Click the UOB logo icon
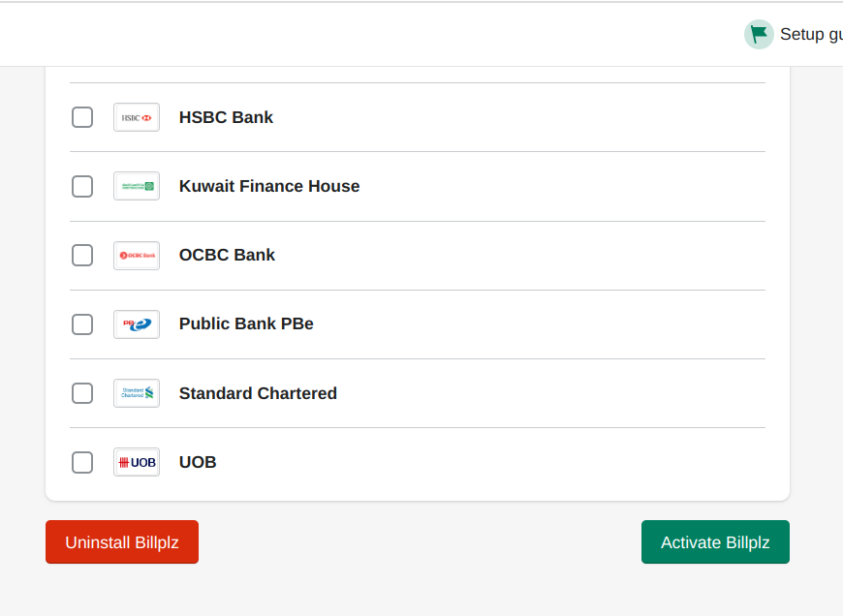This screenshot has height=616, width=843. 137,462
